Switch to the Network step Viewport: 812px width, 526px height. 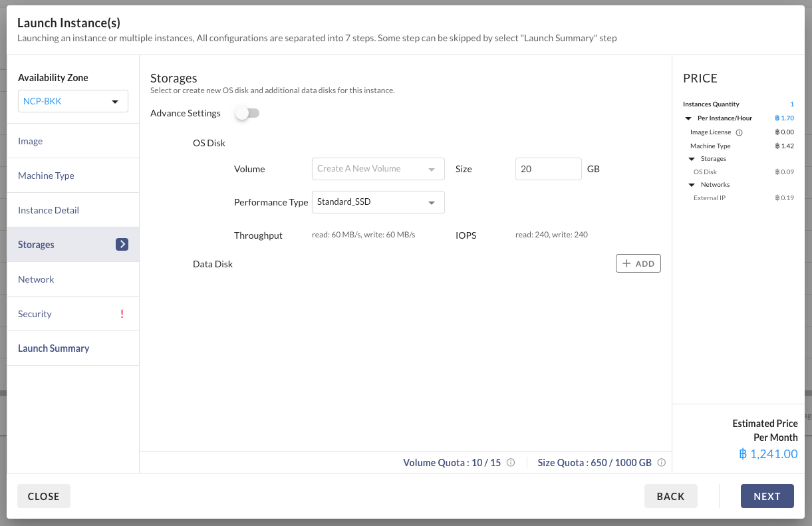click(x=36, y=279)
